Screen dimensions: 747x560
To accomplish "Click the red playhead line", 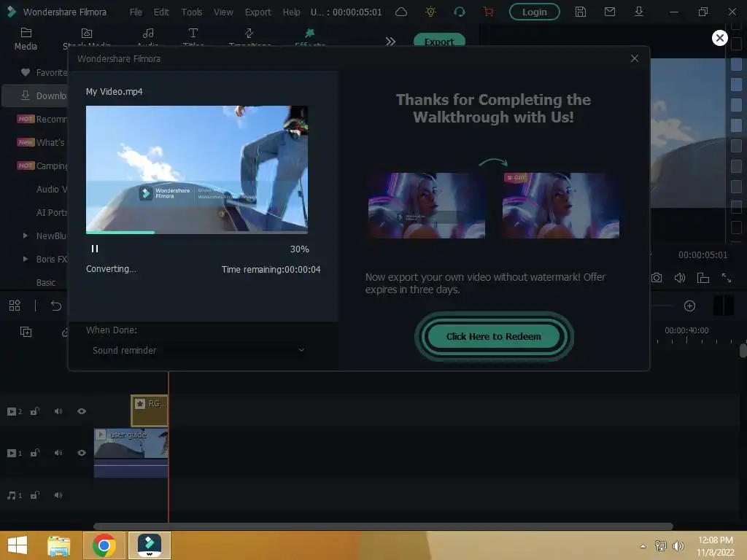I will [169, 448].
